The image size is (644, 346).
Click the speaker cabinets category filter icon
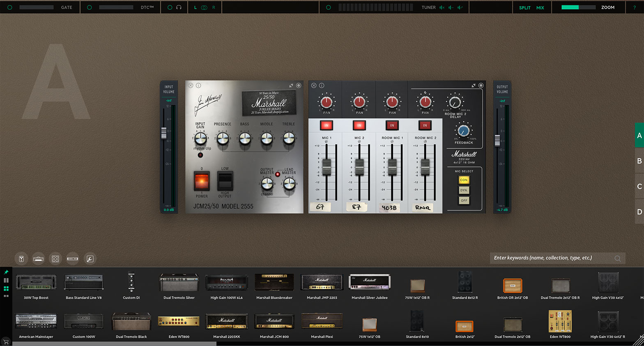coord(55,258)
